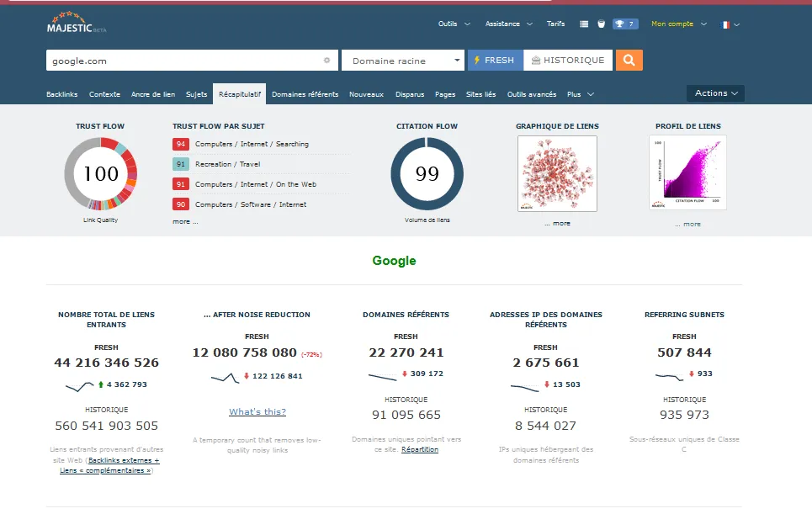Click the trophy badge showing 7
Viewport: 812px width, 514px height.
click(x=625, y=24)
